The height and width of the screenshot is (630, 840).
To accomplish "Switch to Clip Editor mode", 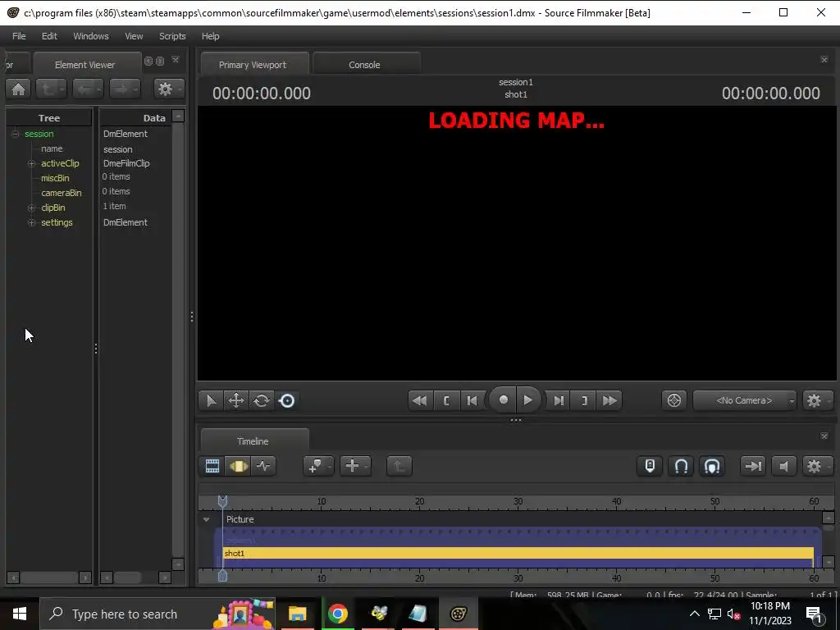I will pos(212,466).
